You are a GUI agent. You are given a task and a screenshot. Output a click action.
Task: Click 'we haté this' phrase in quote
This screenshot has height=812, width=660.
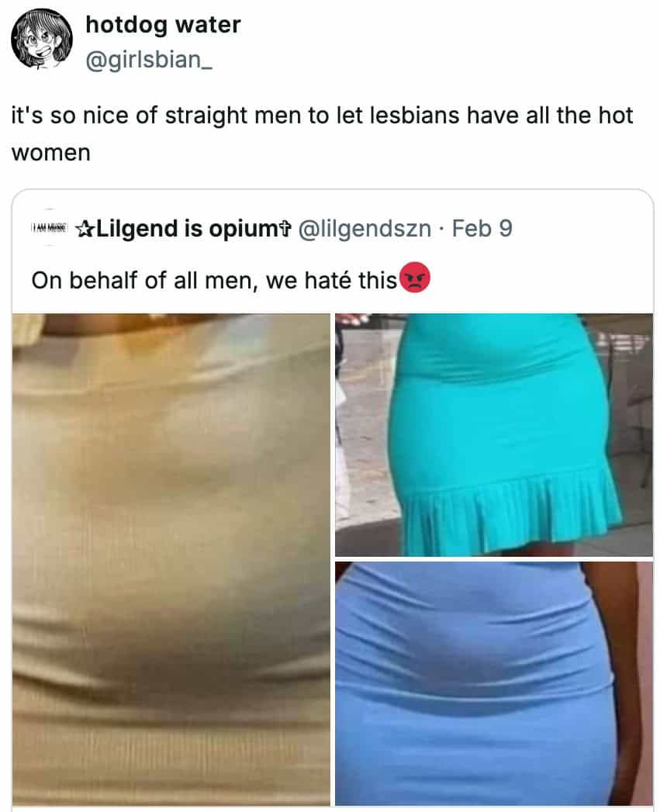pos(332,281)
